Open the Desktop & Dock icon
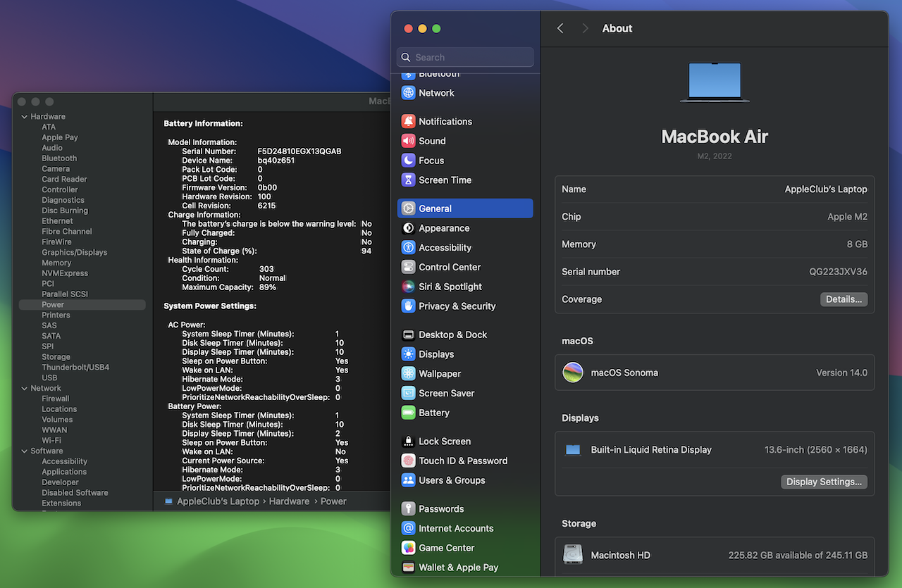Image resolution: width=902 pixels, height=588 pixels. pyautogui.click(x=408, y=335)
